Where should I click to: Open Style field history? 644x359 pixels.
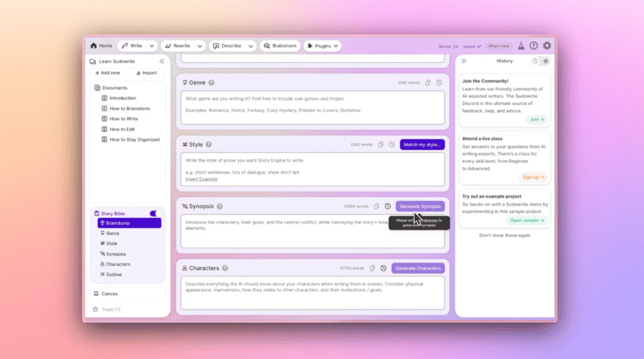pyautogui.click(x=392, y=145)
